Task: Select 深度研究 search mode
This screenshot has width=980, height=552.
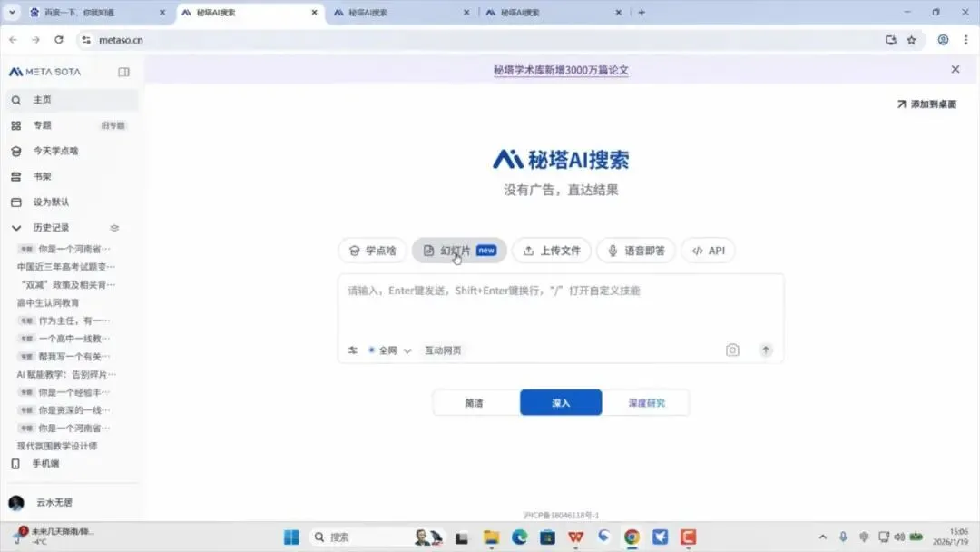Action: pyautogui.click(x=646, y=403)
